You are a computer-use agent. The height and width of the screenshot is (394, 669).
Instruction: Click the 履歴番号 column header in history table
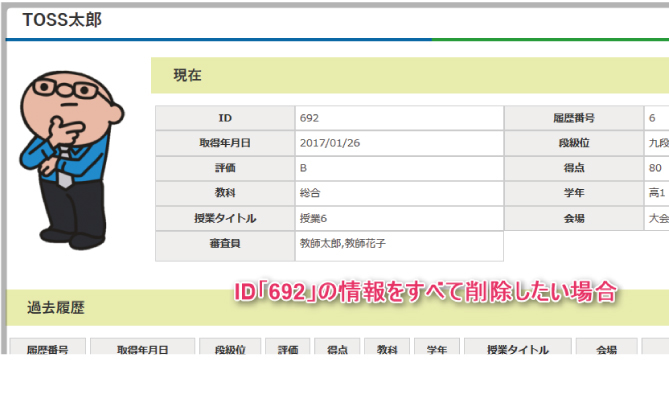point(47,347)
